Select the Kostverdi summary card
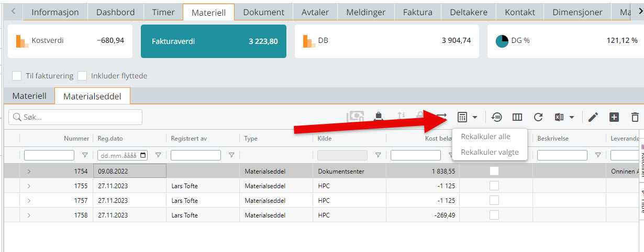 coord(70,41)
